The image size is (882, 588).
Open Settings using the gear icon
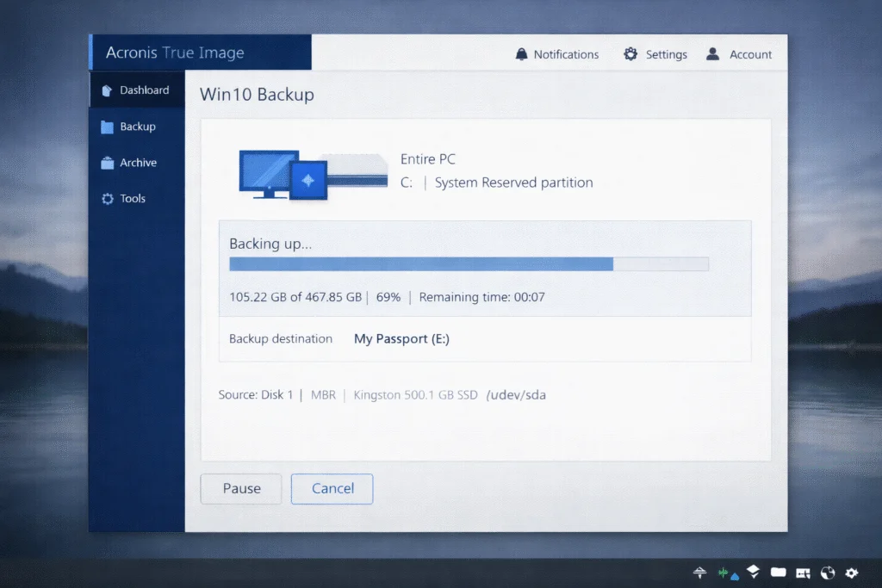pyautogui.click(x=630, y=53)
